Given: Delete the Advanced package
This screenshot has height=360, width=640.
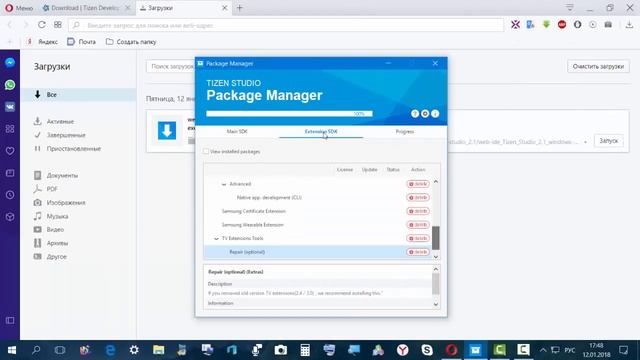Looking at the screenshot, I should click(418, 184).
